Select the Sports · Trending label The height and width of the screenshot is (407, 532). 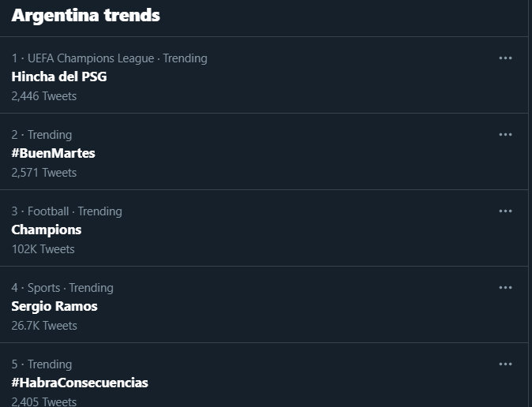pyautogui.click(x=70, y=288)
